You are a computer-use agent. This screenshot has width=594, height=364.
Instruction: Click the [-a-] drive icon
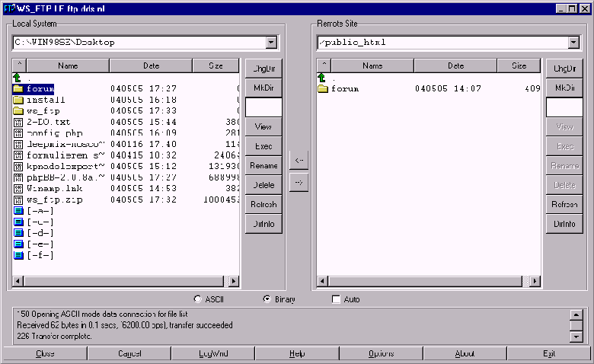pyautogui.click(x=18, y=210)
